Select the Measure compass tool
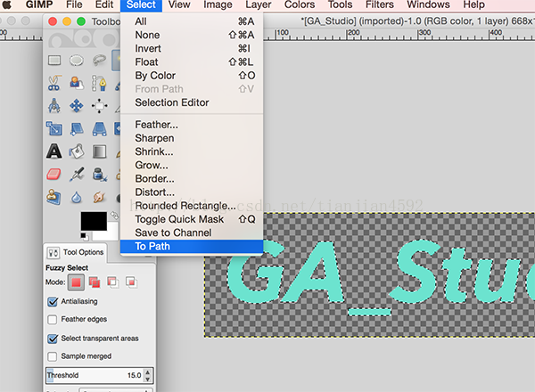This screenshot has width=535, height=392. 54,106
